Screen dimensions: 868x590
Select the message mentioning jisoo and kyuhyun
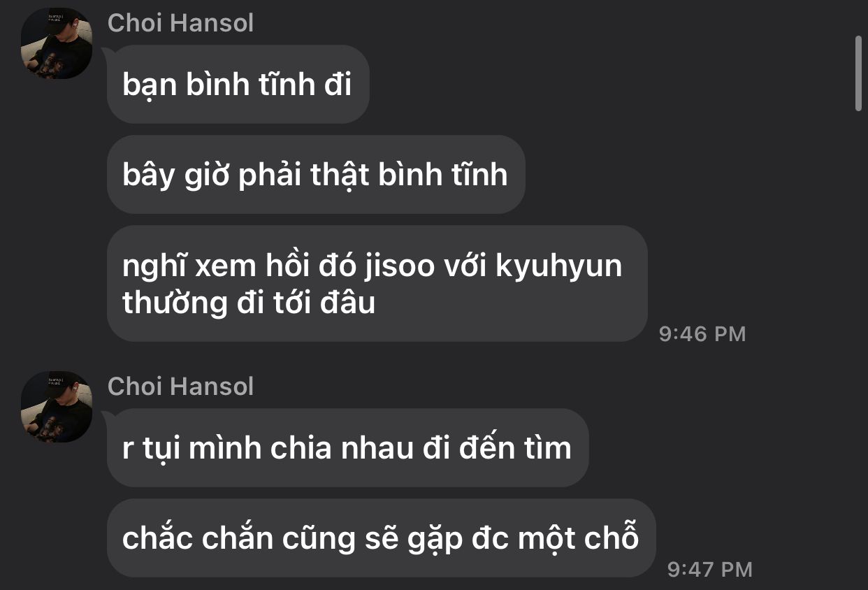pyautogui.click(x=377, y=284)
